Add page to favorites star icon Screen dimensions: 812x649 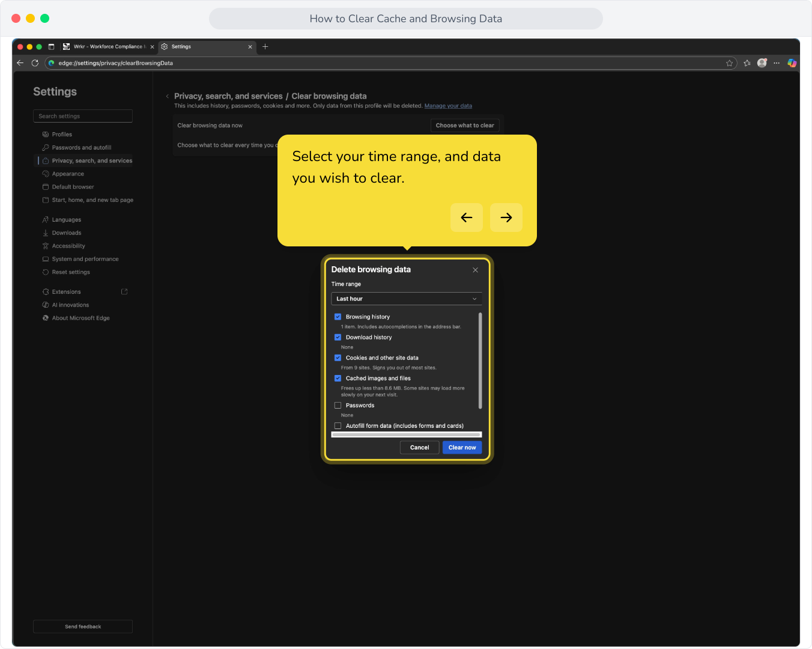pos(729,63)
